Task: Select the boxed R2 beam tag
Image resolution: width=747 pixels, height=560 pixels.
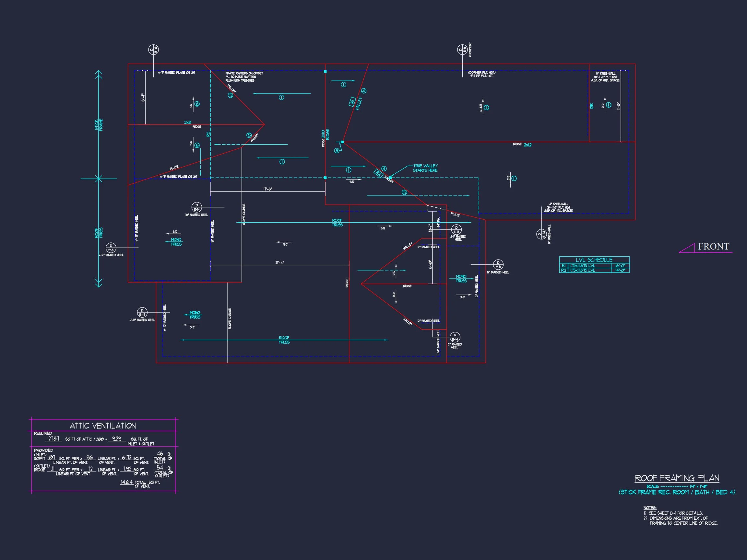Action: (x=379, y=173)
